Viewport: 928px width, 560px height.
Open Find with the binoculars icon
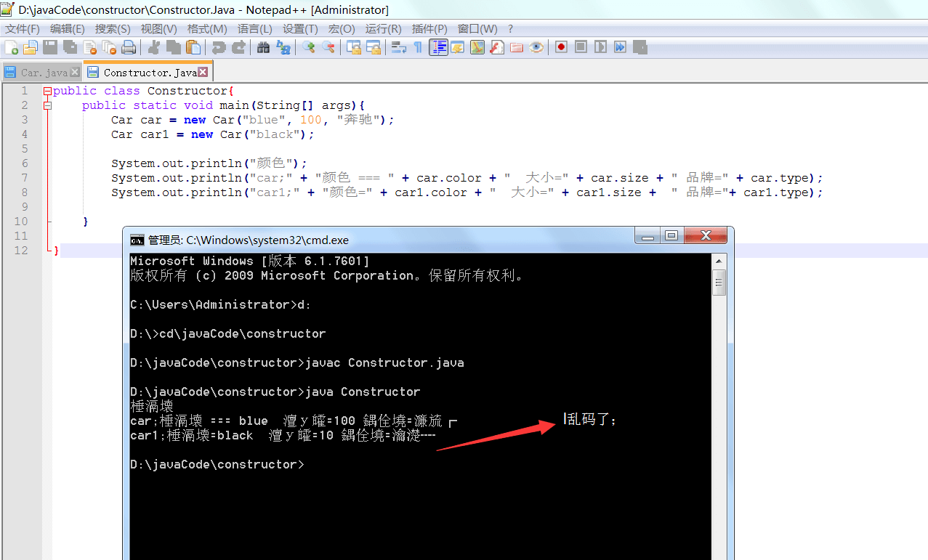tap(263, 47)
